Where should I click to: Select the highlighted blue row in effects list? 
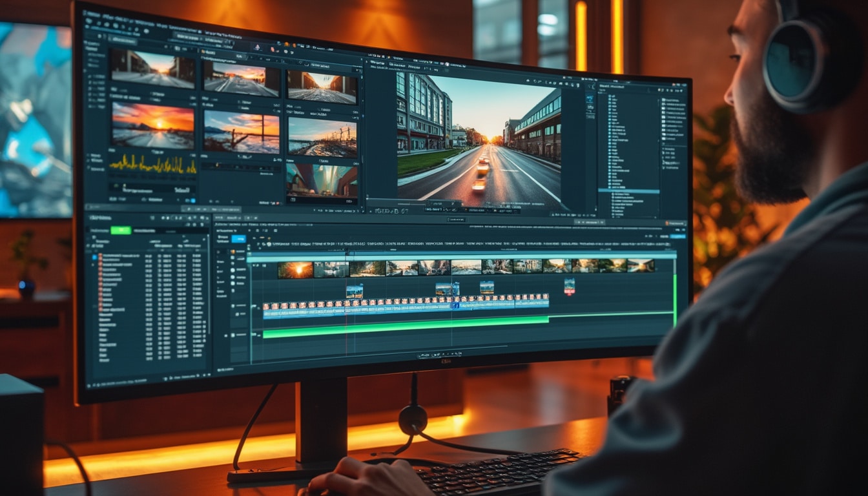[x=628, y=191]
